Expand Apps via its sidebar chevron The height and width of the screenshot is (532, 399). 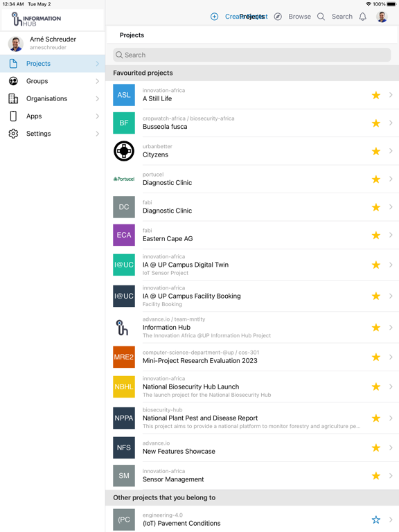pyautogui.click(x=98, y=116)
